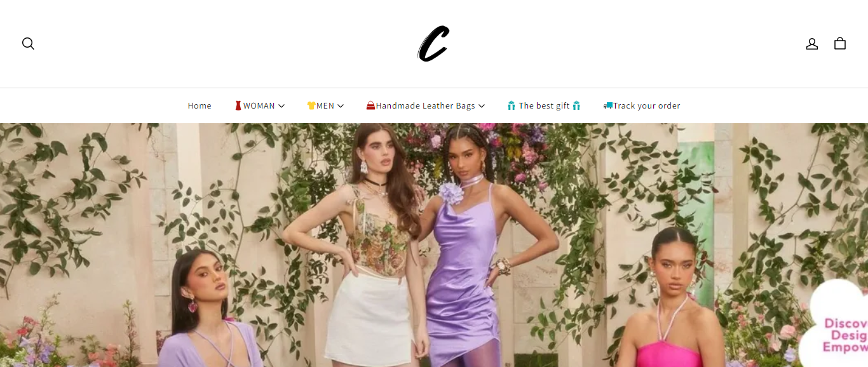Go to the Home menu item
This screenshot has height=367, width=868.
200,105
